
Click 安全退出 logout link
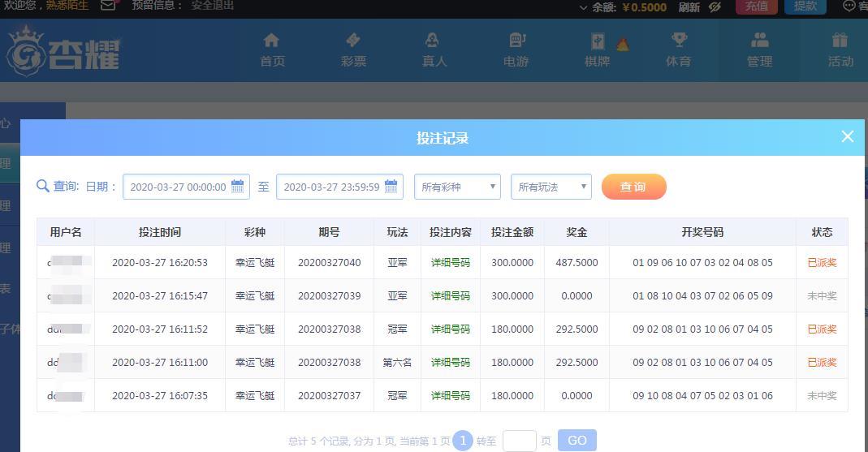point(213,6)
